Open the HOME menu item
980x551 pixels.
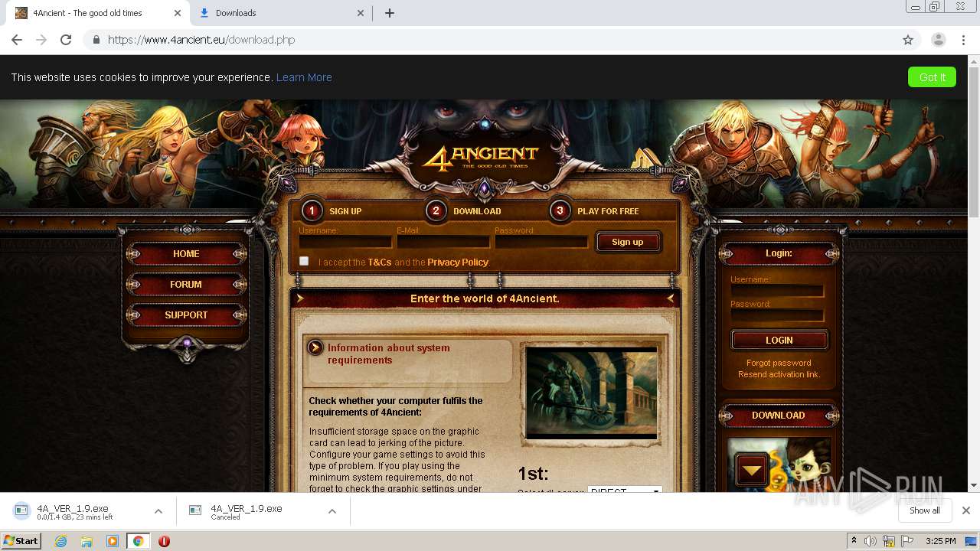186,253
